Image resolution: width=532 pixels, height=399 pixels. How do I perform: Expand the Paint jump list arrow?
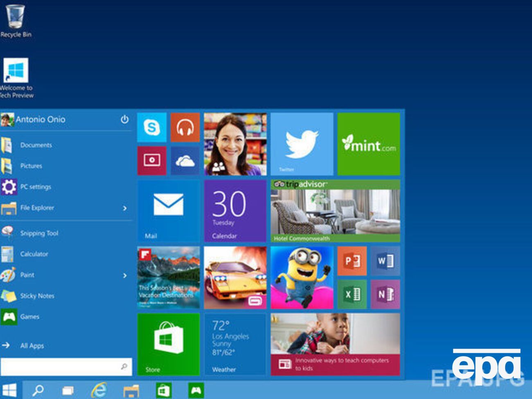pos(125,275)
